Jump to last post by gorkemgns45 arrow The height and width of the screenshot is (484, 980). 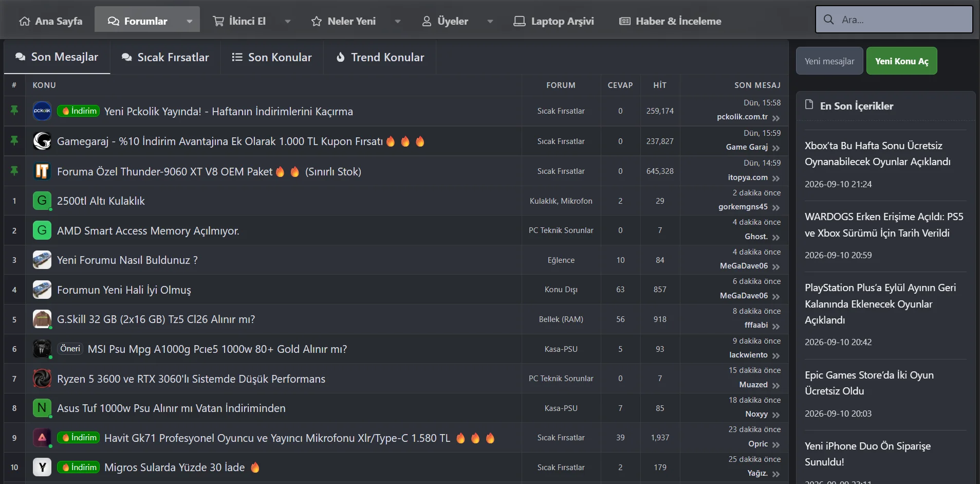coord(776,208)
